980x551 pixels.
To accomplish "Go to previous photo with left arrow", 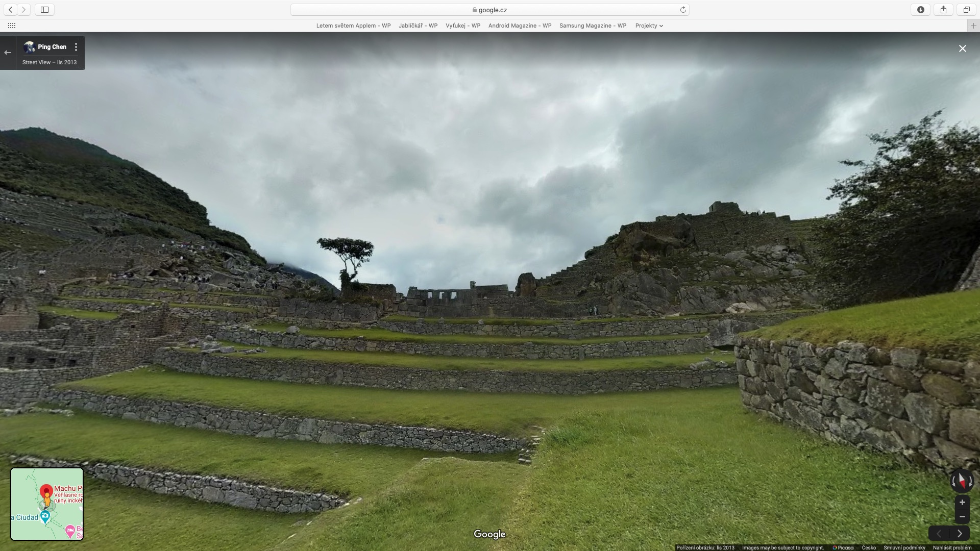I will (x=939, y=534).
